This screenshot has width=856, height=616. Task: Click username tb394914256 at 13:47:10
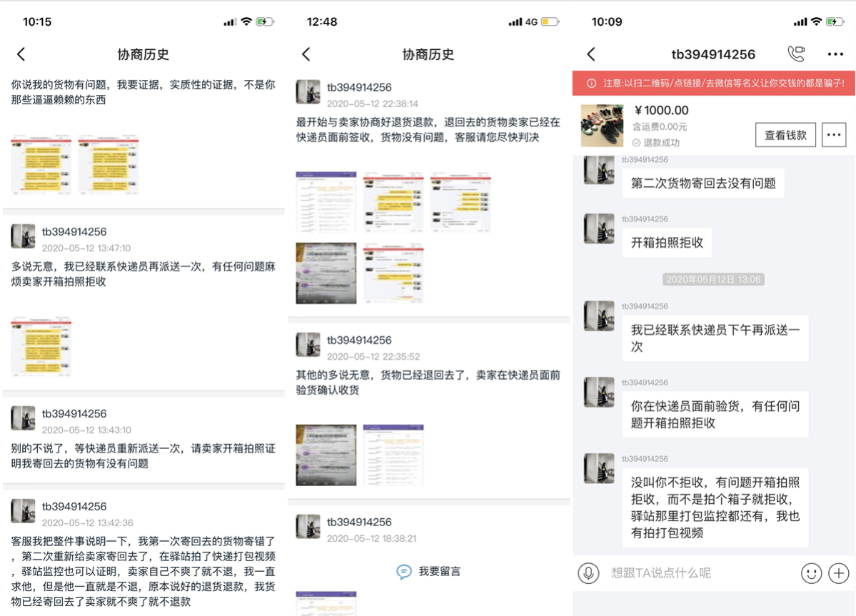74,232
